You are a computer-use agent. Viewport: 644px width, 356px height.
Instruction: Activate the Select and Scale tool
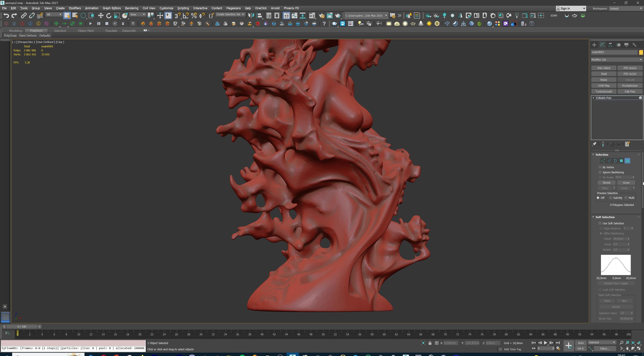(x=117, y=15)
